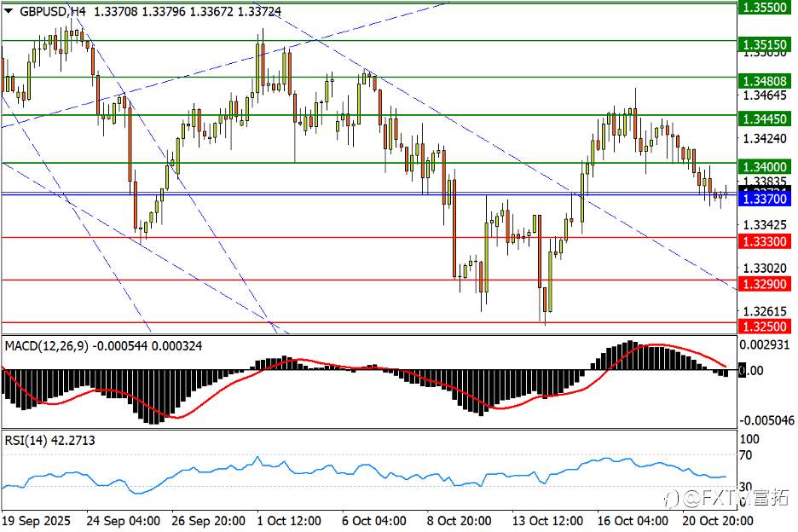Click the 1.35500 green level label
The width and height of the screenshot is (798, 532).
point(763,7)
